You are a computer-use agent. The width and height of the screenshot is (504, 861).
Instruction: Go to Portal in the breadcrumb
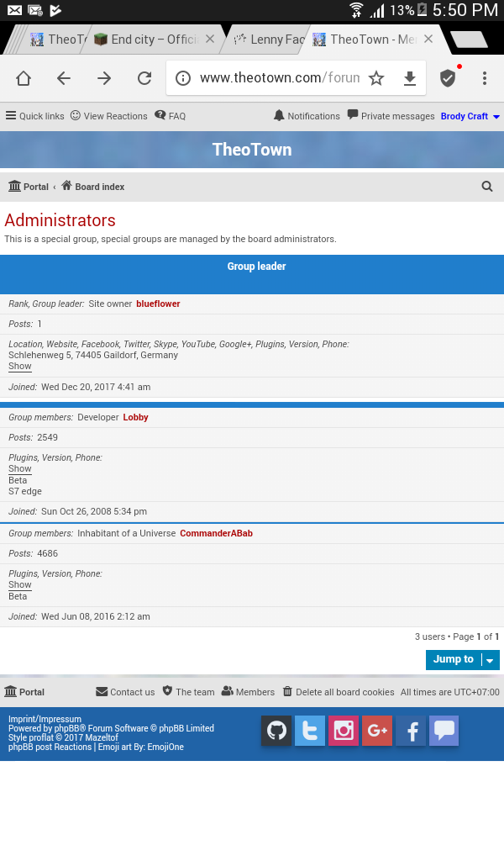[29, 187]
